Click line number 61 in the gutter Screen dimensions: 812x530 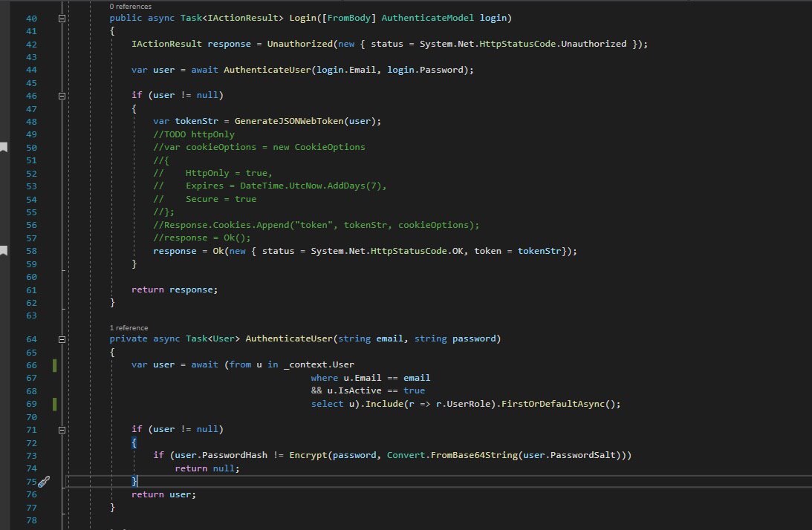point(31,290)
